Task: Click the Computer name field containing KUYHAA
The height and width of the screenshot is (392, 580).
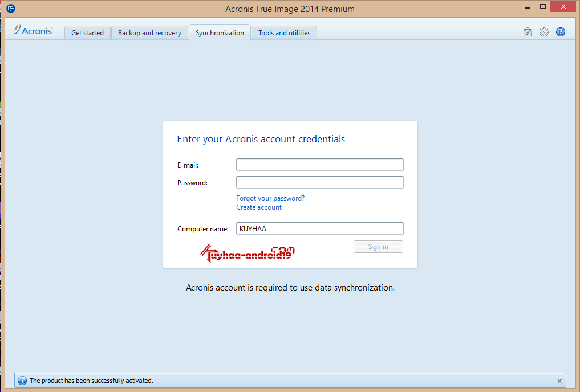Action: pos(319,228)
